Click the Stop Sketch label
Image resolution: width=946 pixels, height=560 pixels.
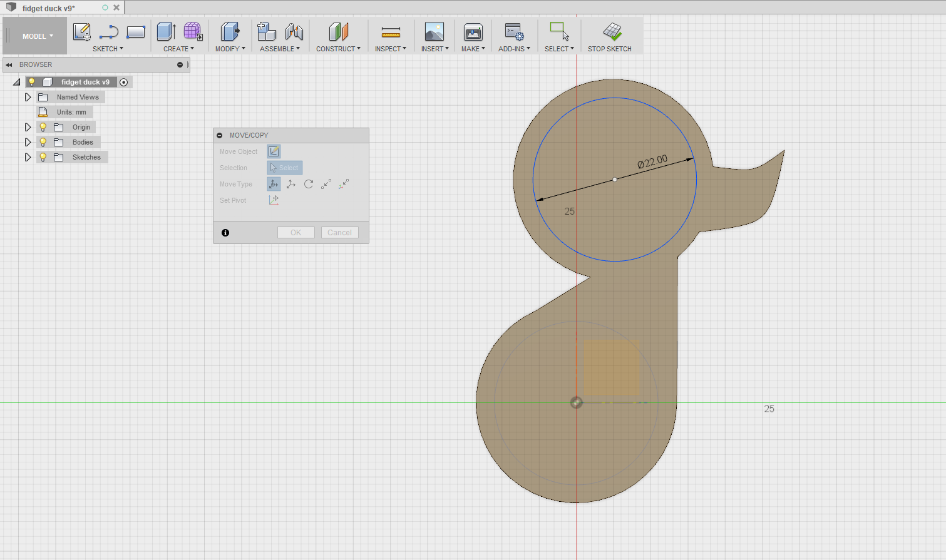click(609, 49)
